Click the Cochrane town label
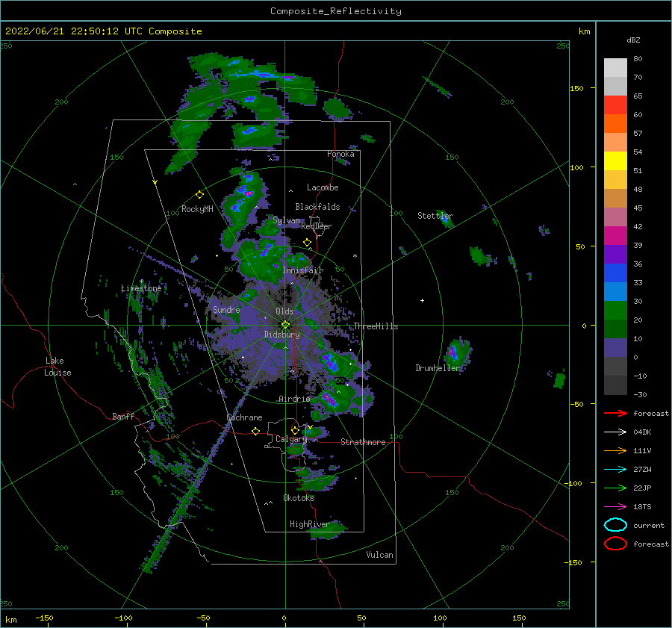This screenshot has height=628, width=672. (x=244, y=417)
